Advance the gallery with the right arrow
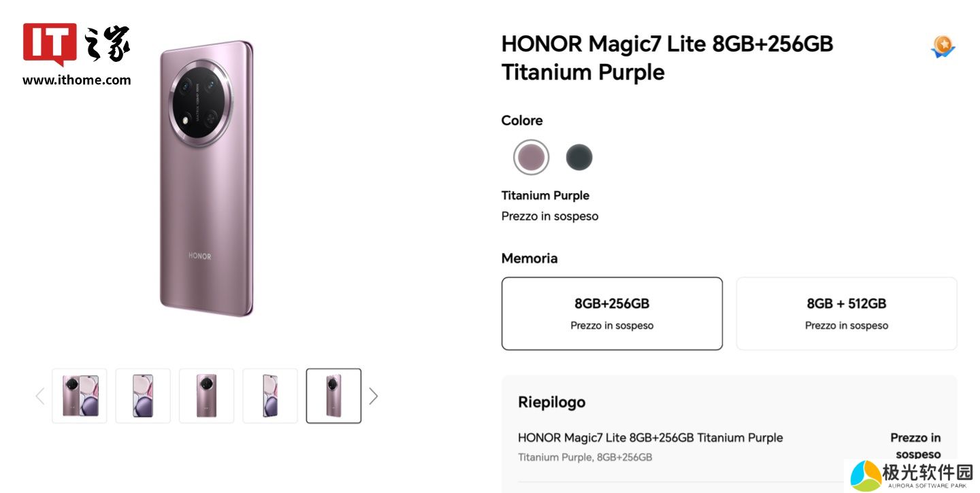This screenshot has height=493, width=980. point(373,396)
